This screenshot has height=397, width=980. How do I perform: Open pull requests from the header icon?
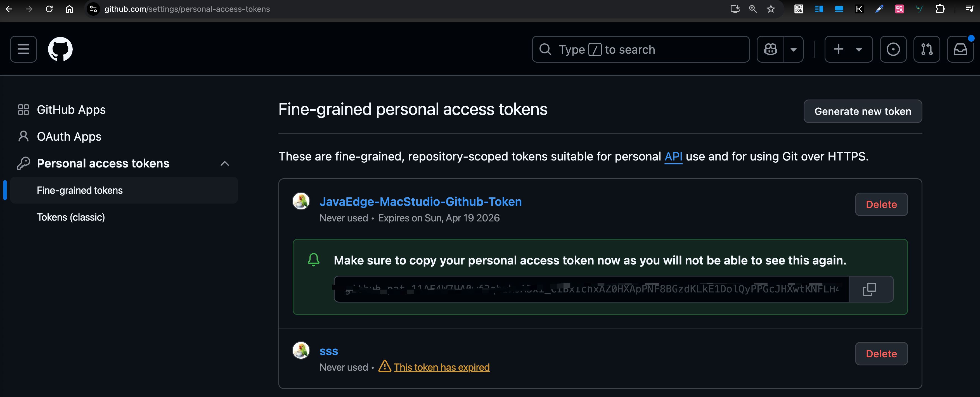point(927,49)
